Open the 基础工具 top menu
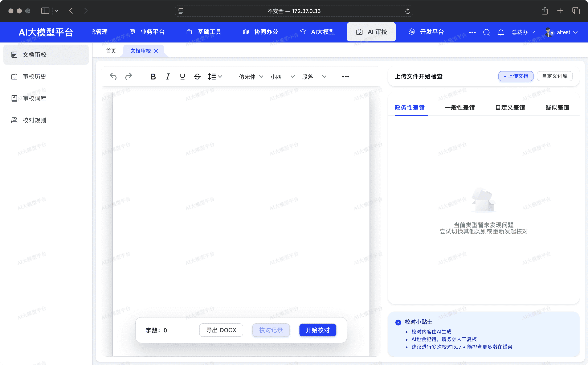Screen dimensions: 588x365 point(204,32)
